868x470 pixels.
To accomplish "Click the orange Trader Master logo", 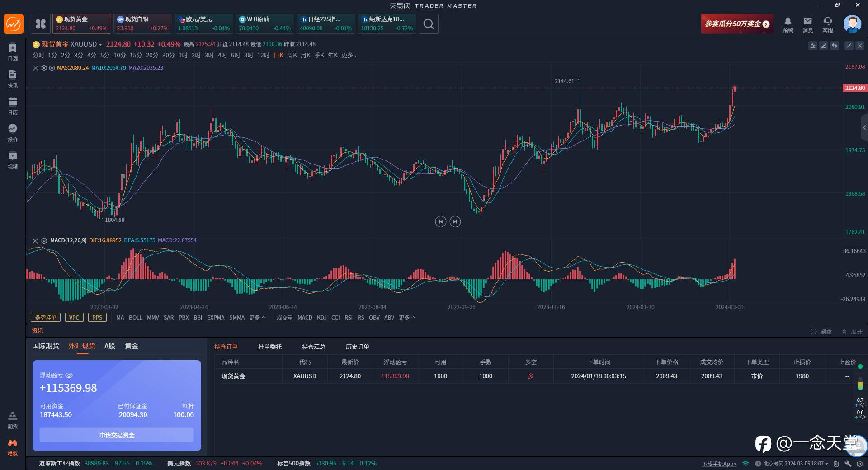I will point(14,24).
